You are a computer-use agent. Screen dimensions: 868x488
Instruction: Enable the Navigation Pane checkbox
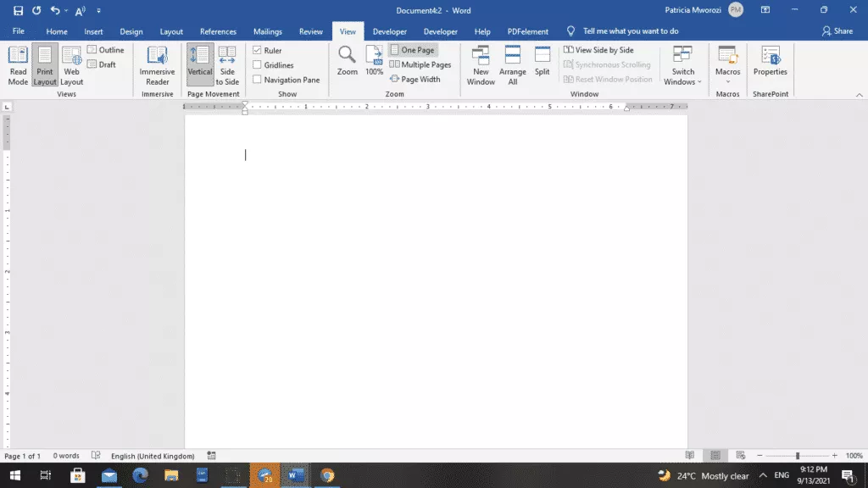click(x=257, y=80)
